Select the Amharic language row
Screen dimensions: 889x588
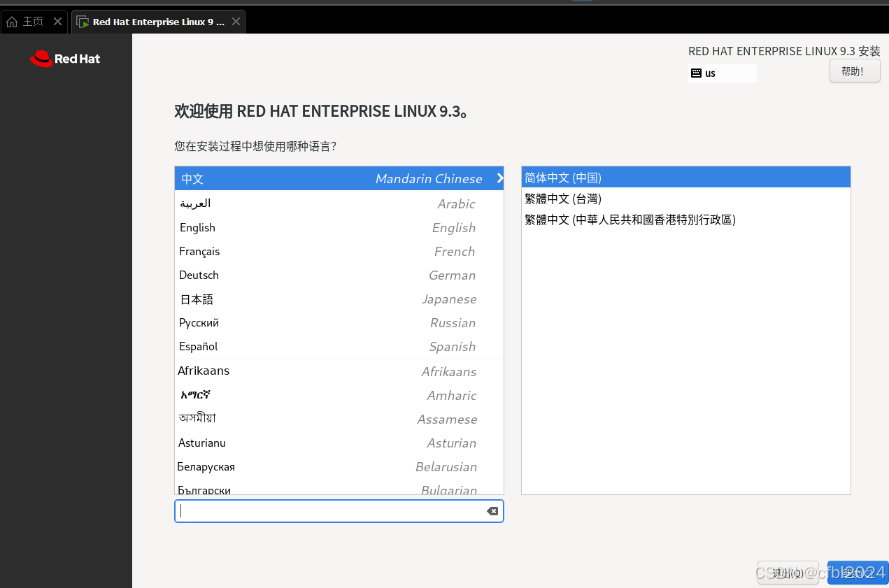click(339, 395)
